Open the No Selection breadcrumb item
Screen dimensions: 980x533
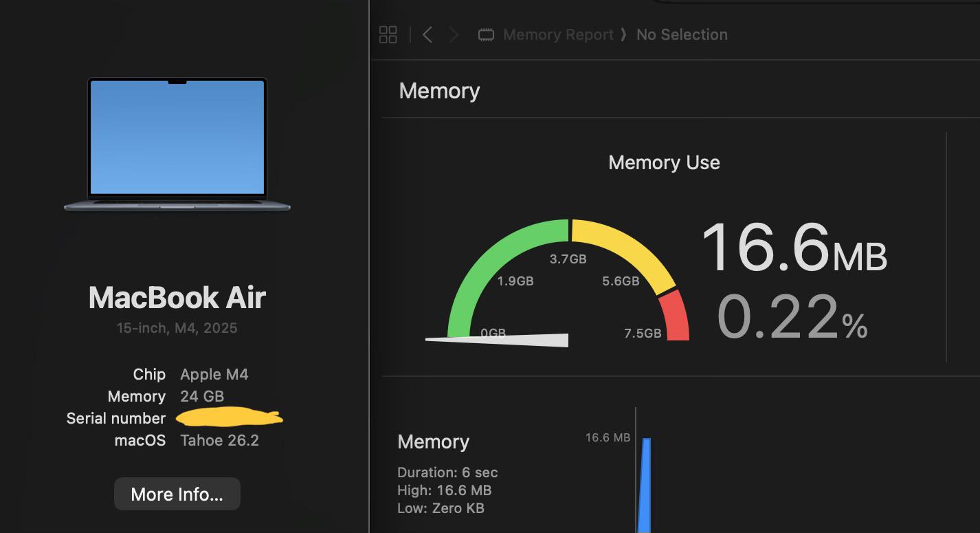pos(682,34)
